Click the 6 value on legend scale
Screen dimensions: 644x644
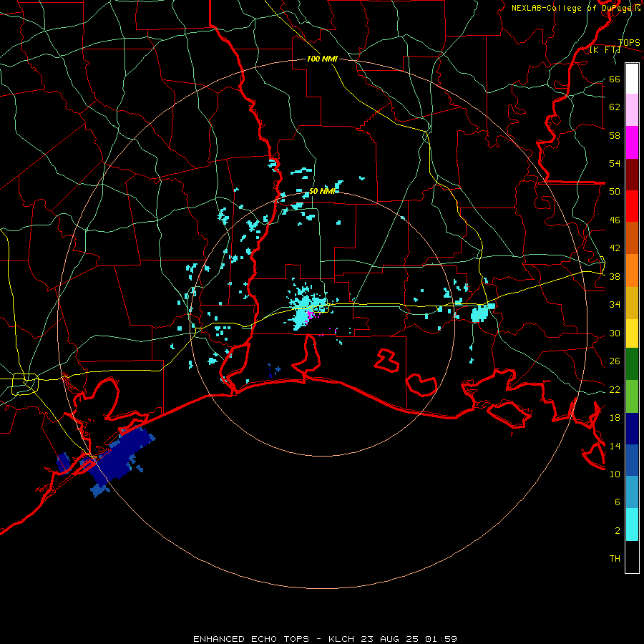click(x=618, y=502)
